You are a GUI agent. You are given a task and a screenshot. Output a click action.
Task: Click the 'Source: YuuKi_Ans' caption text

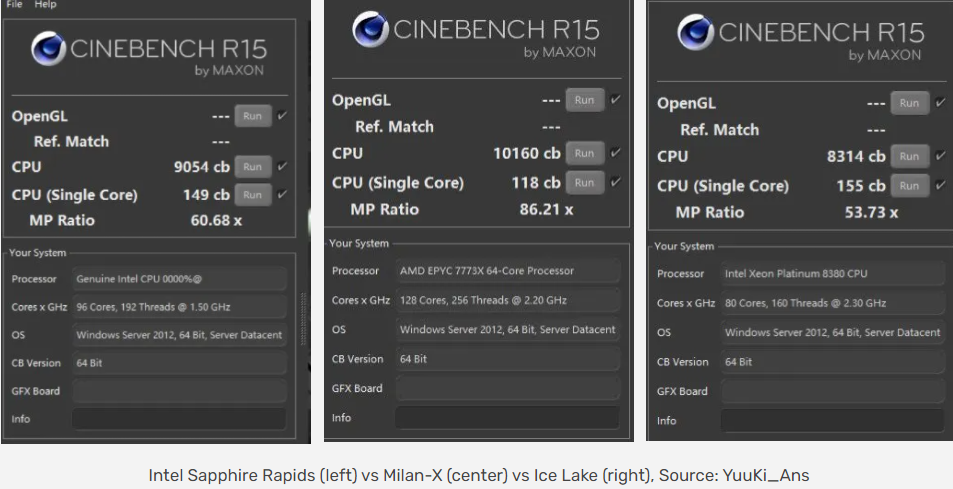(734, 475)
